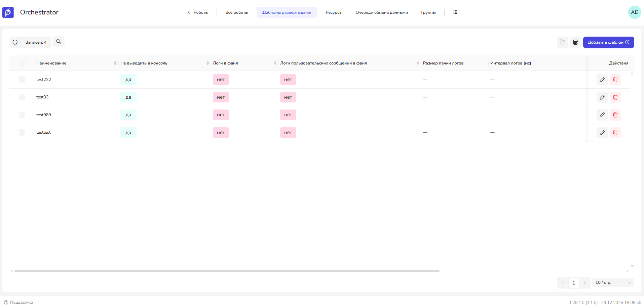The height and width of the screenshot is (308, 644).
Task: Select the test222 row checkbox
Action: click(x=22, y=80)
